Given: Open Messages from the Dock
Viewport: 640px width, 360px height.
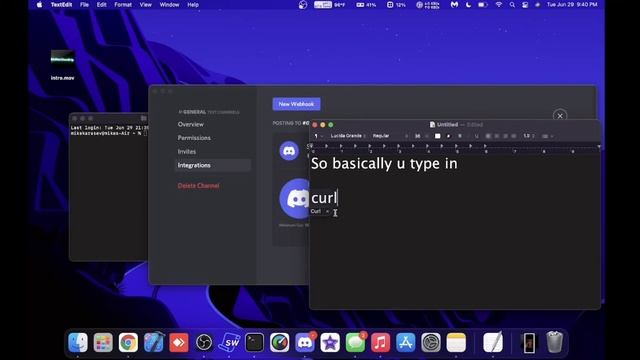Looking at the screenshot, I should pos(356,342).
